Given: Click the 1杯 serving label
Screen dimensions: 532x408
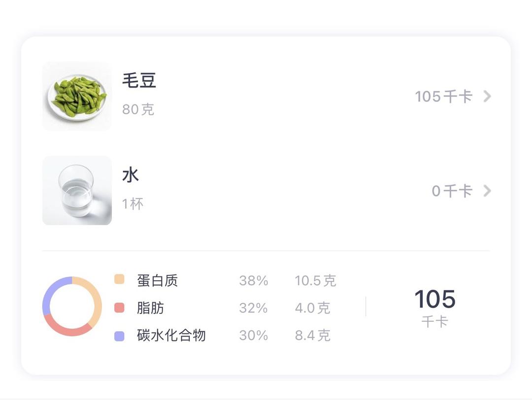Looking at the screenshot, I should pos(132,203).
